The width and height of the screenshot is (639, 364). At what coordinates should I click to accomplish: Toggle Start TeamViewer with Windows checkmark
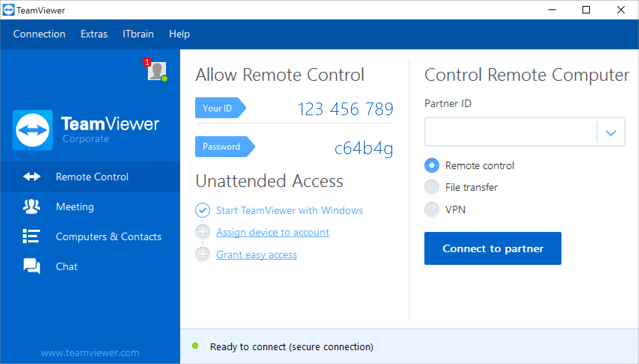[203, 210]
